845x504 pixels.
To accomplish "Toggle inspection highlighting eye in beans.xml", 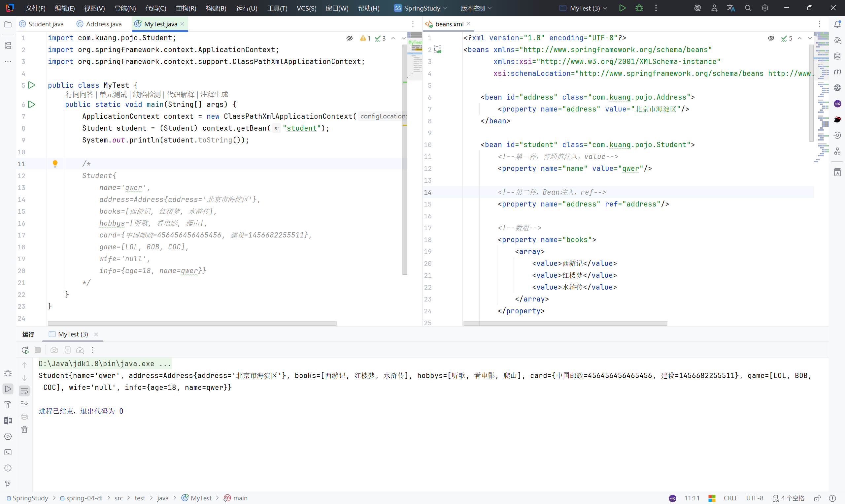I will coord(771,38).
